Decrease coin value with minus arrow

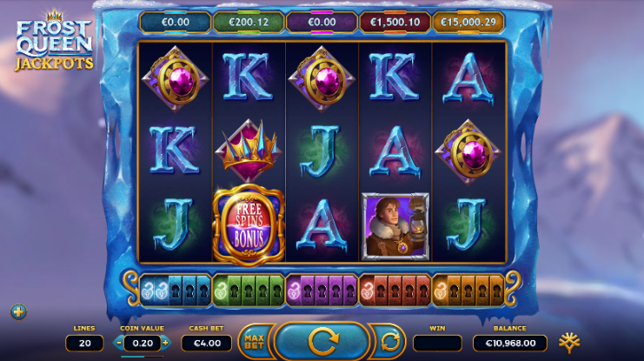point(119,343)
